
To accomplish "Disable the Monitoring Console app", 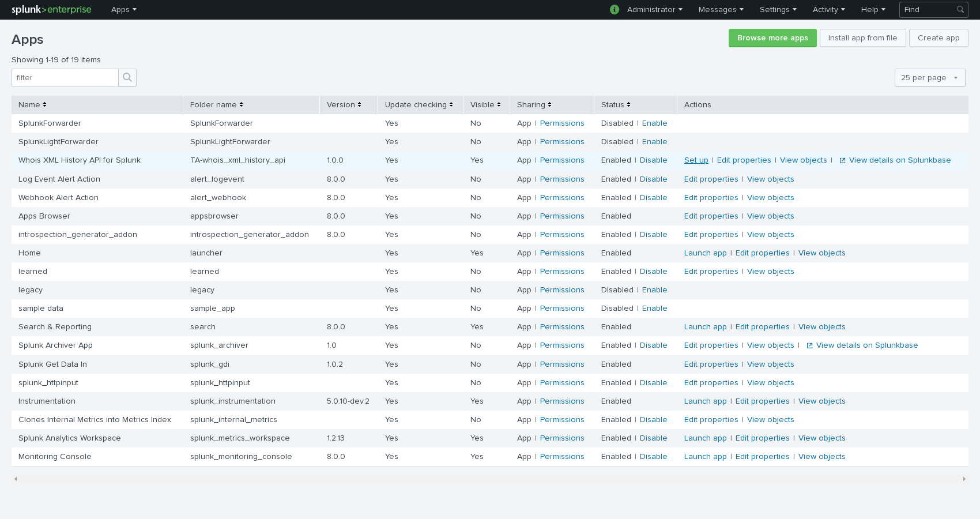I will 653,457.
